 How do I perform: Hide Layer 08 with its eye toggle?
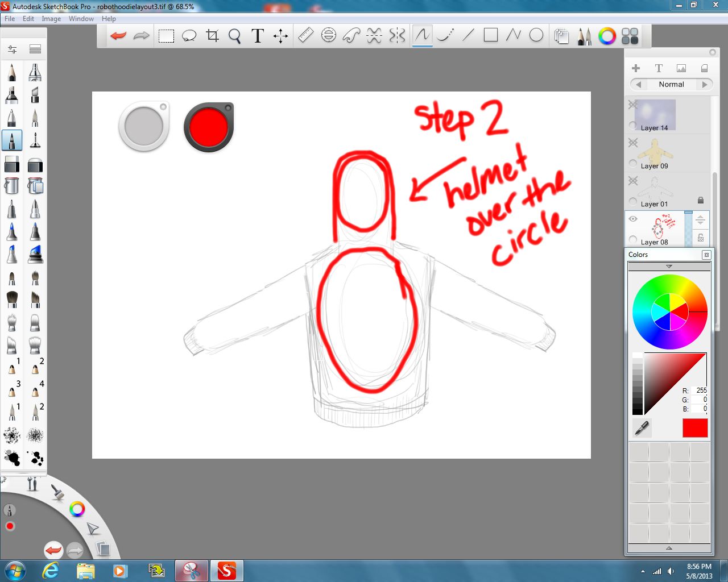[633, 218]
